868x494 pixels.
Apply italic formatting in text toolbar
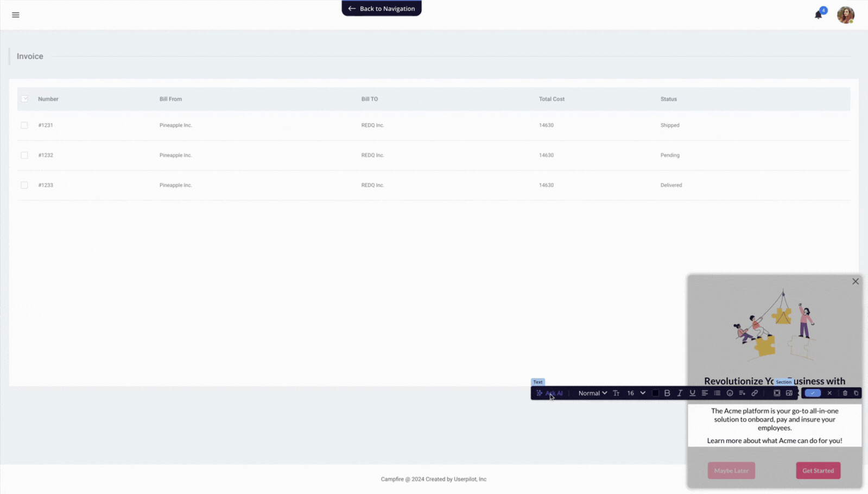pyautogui.click(x=680, y=393)
